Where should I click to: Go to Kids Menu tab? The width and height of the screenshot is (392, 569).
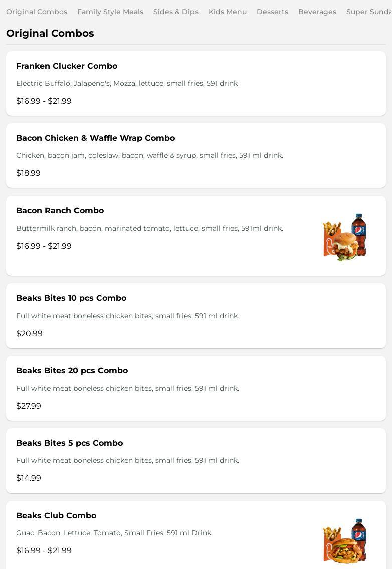[228, 12]
